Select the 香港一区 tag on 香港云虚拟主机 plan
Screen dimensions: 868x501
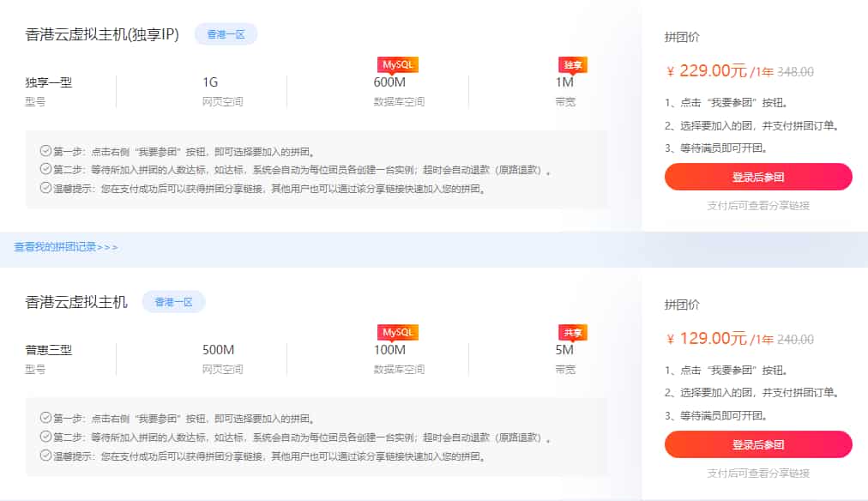point(172,301)
